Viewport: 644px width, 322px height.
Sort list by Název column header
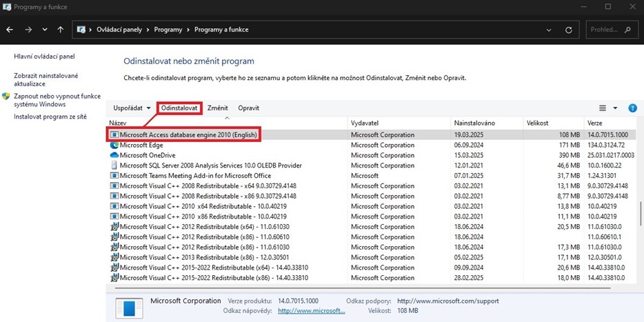119,122
